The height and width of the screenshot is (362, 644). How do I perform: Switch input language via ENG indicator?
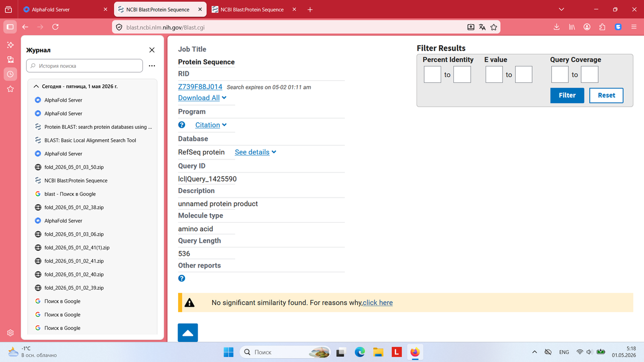point(564,352)
